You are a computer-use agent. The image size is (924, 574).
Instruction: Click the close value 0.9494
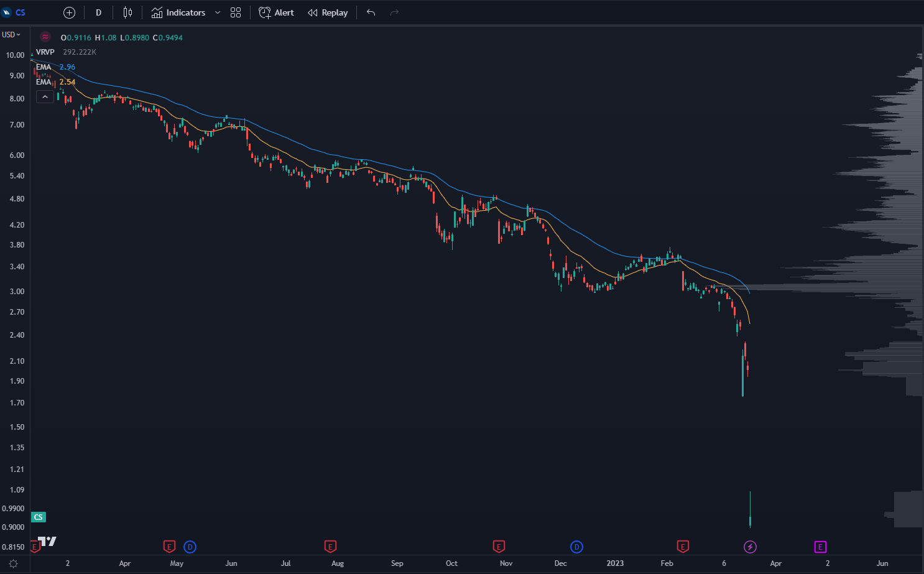[x=170, y=38]
